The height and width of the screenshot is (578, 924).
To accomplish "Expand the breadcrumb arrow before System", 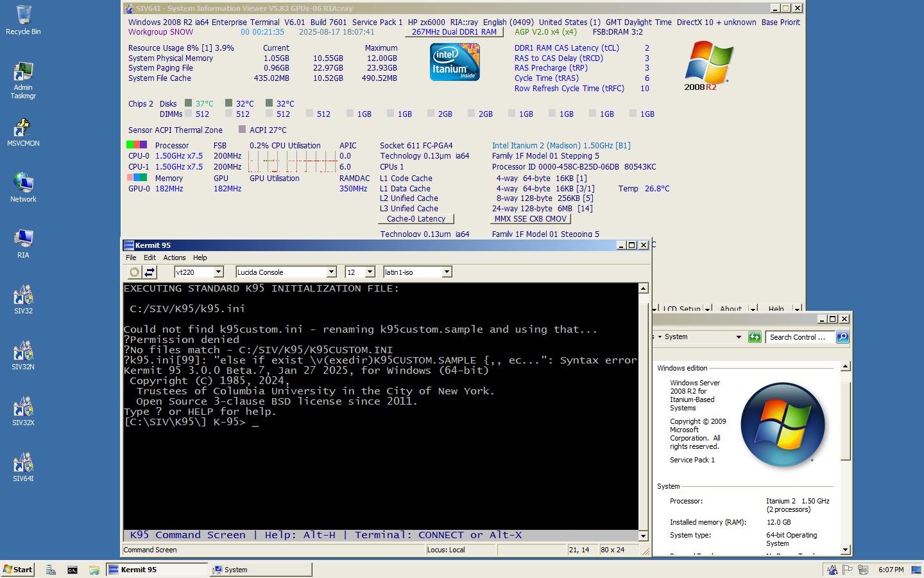I will point(660,337).
